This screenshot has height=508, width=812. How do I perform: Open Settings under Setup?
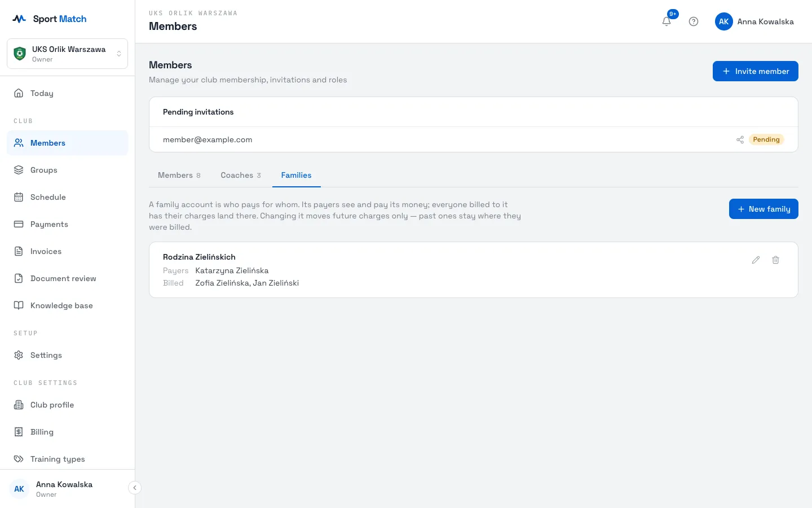pyautogui.click(x=67, y=355)
